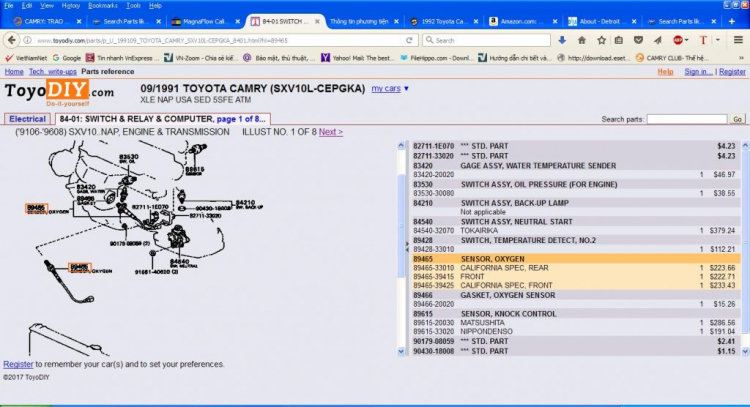Open the my cars link

pyautogui.click(x=386, y=88)
